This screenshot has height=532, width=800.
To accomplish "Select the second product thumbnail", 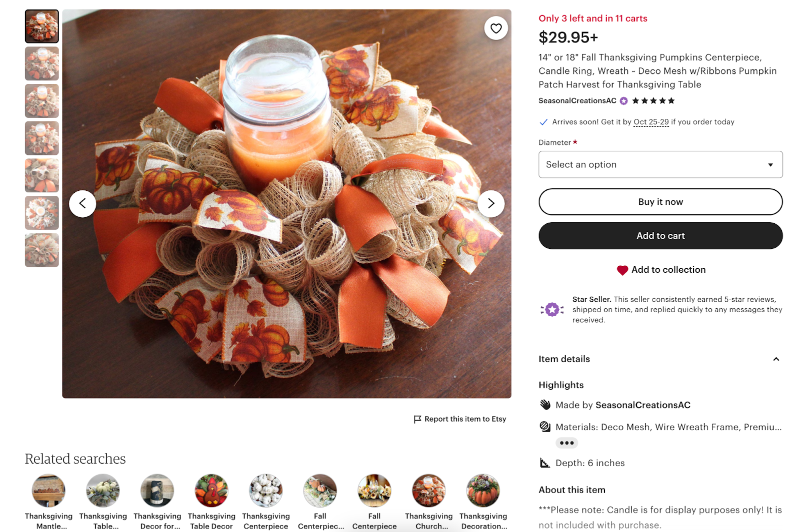I will 41,63.
